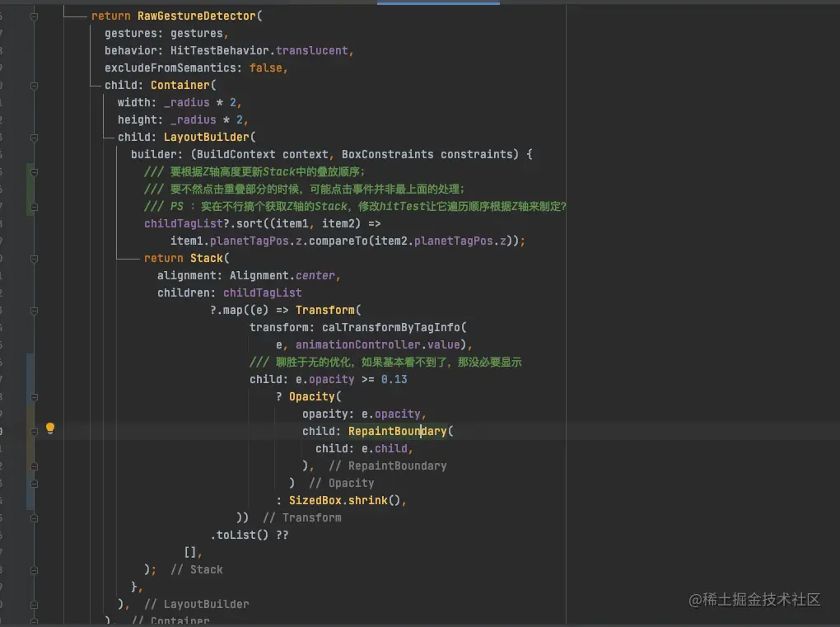The height and width of the screenshot is (627, 840).
Task: Click the italic 'center' alignment value
Action: (x=315, y=275)
